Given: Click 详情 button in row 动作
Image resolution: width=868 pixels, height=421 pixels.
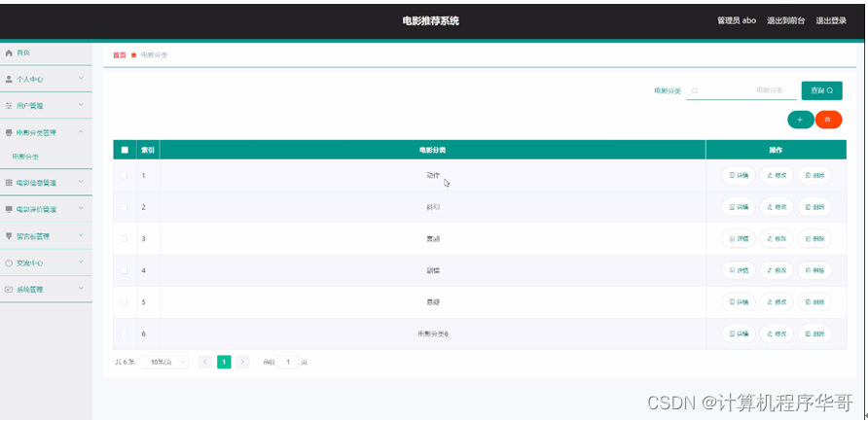Looking at the screenshot, I should pos(739,175).
